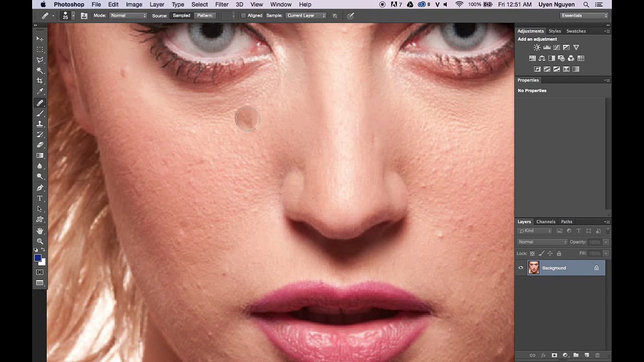Toggle lock transparent pixels

[532, 253]
